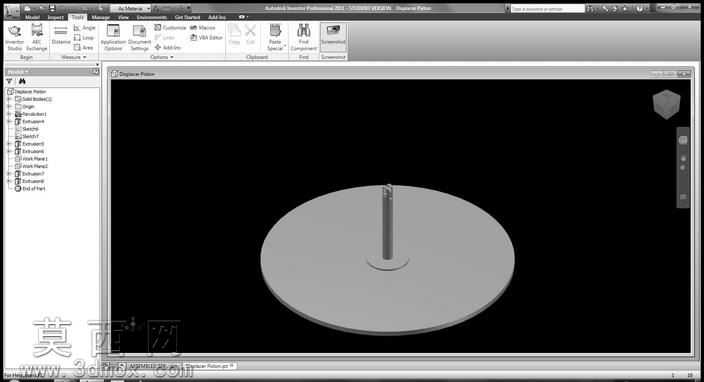Expand the Extrusion6 feature node
The height and width of the screenshot is (382, 704).
pyautogui.click(x=9, y=151)
